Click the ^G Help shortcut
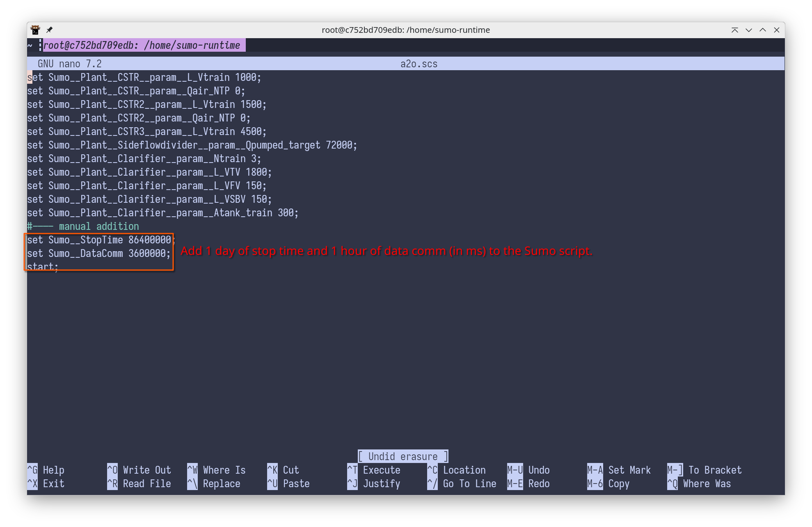The height and width of the screenshot is (527, 812). (x=46, y=470)
